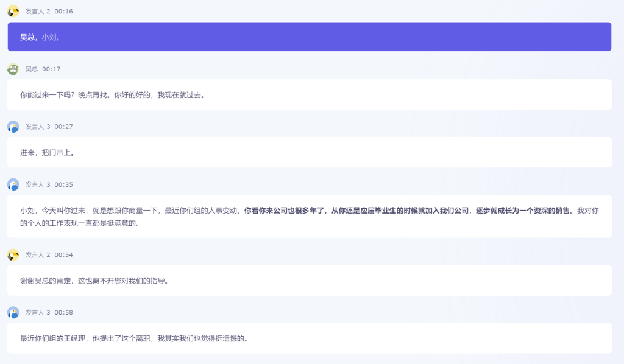Image resolution: width=624 pixels, height=364 pixels.
Task: Click the green 吴 avatar icon
Action: pyautogui.click(x=13, y=69)
